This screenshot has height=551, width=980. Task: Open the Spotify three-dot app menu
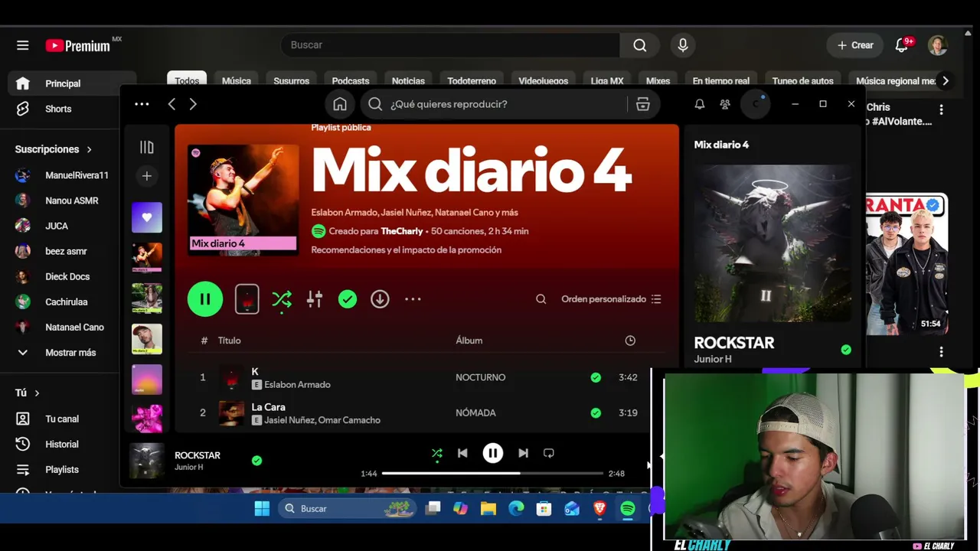(142, 104)
